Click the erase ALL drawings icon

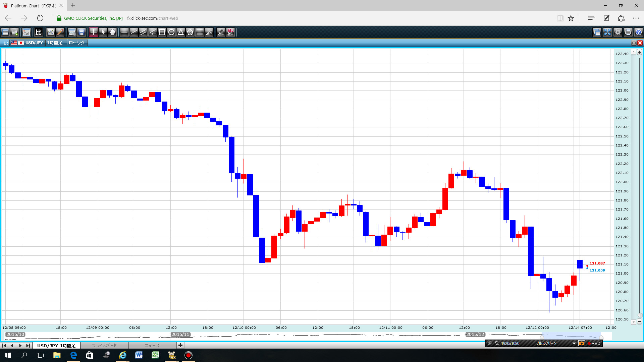[230, 32]
